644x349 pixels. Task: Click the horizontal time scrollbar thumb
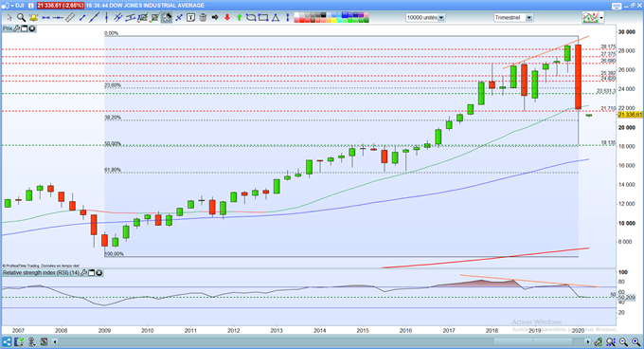click(x=533, y=341)
